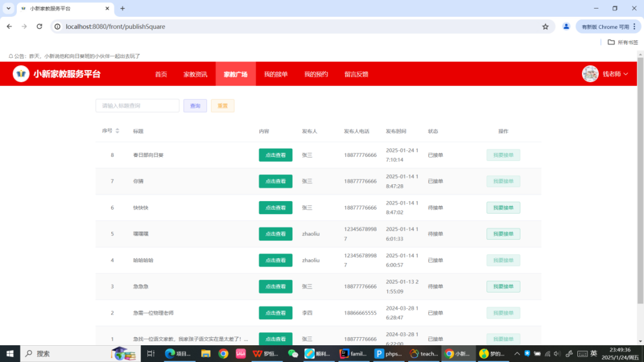Open the tab search dropdown arrow
The width and height of the screenshot is (644, 362).
pyautogui.click(x=8, y=8)
